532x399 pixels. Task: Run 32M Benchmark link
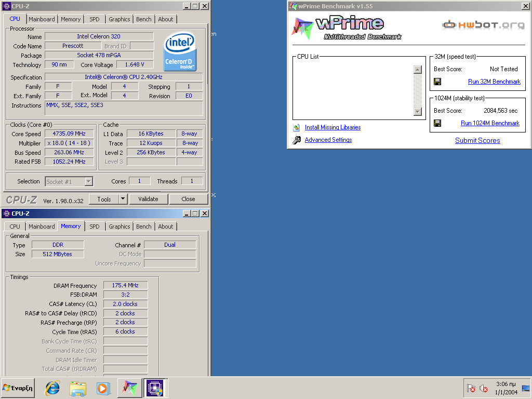494,82
